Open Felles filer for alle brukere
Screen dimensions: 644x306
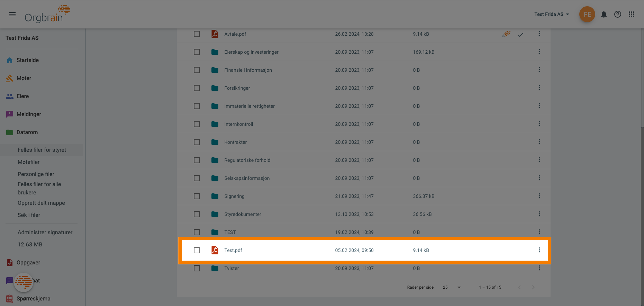(39, 188)
